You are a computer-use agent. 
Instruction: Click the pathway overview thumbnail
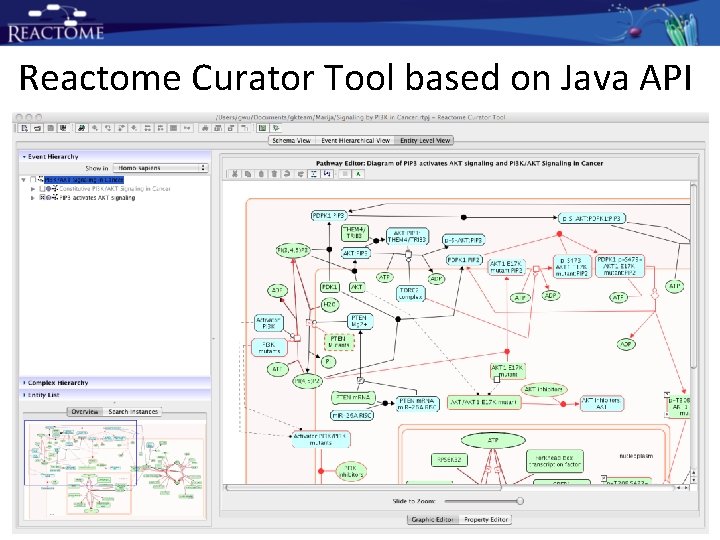pyautogui.click(x=115, y=469)
